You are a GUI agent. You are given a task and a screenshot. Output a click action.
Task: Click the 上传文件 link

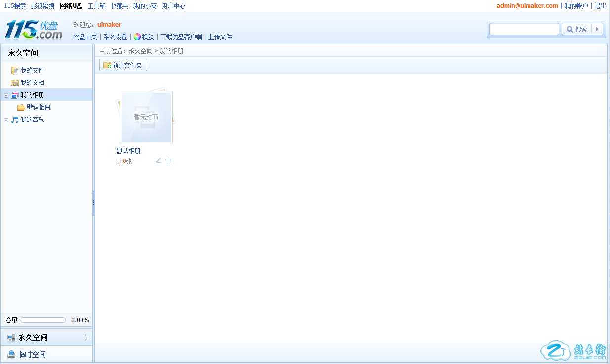point(220,37)
